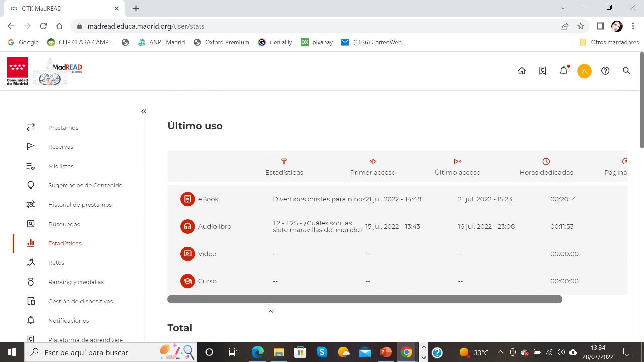This screenshot has height=362, width=644.
Task: Select Historial de préstamos menu item
Action: 80,205
